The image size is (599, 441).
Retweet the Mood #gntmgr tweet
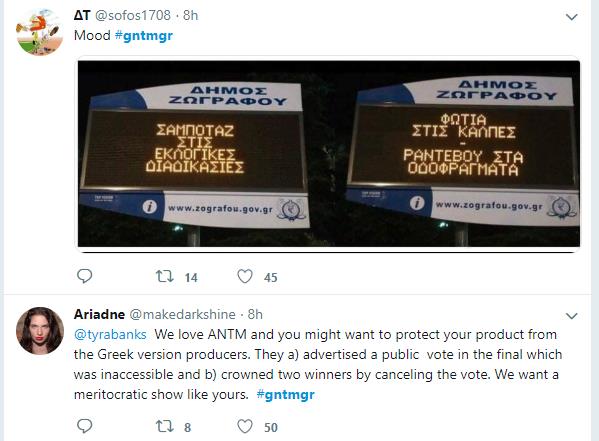pyautogui.click(x=165, y=276)
